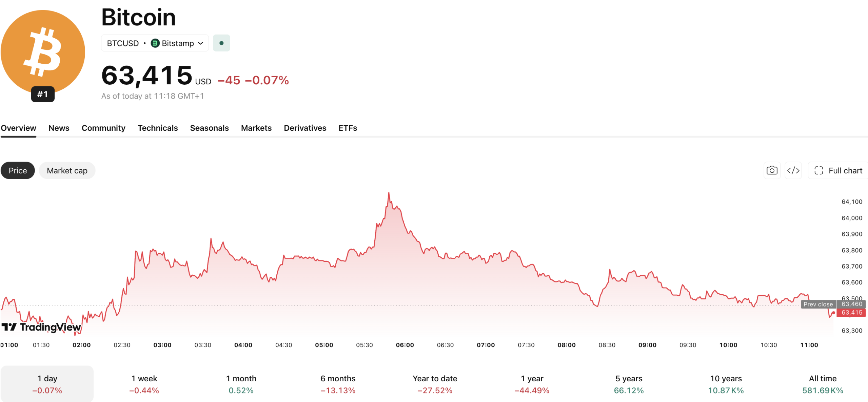Select the All time range

(x=823, y=384)
